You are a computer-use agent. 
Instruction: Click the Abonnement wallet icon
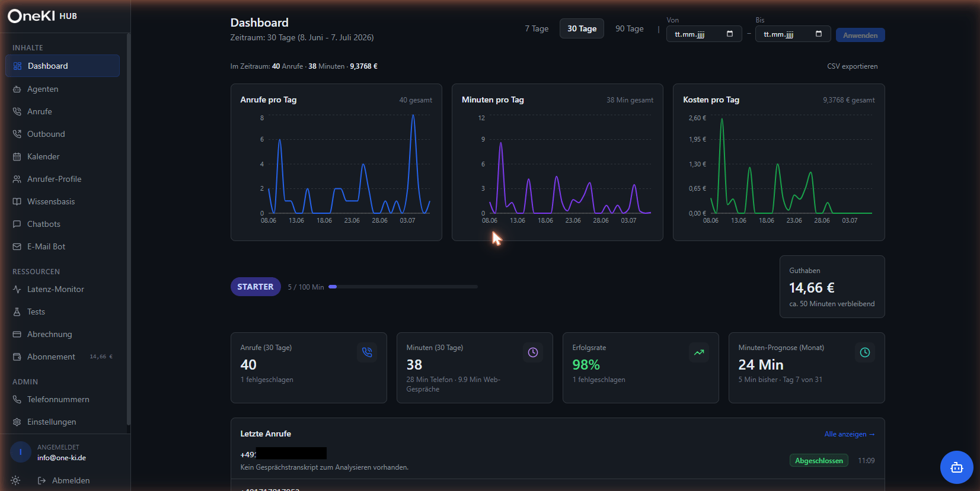17,357
